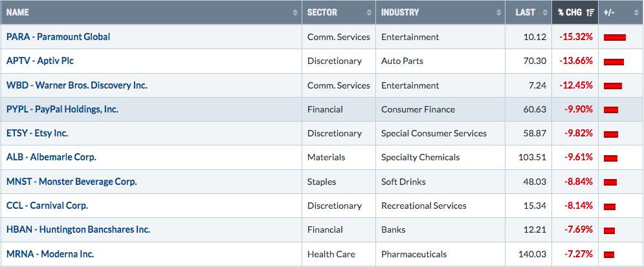Click Paramount Global's red change bar

[615, 37]
